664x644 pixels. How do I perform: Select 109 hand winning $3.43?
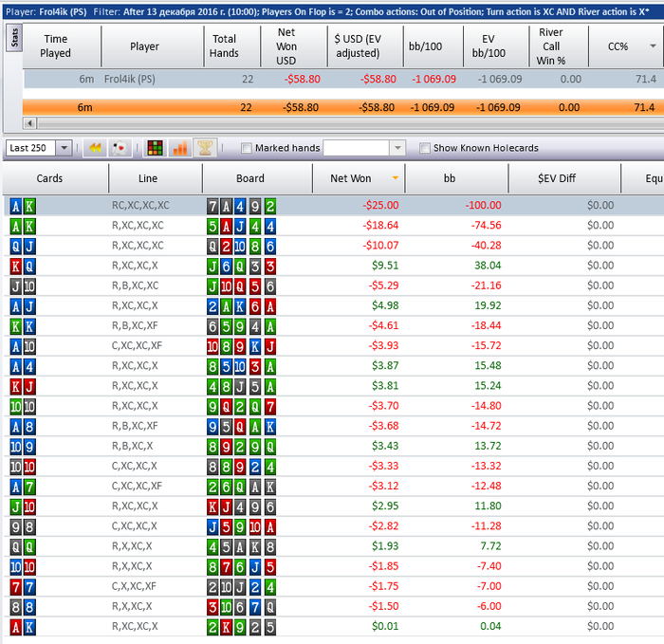(x=334, y=447)
